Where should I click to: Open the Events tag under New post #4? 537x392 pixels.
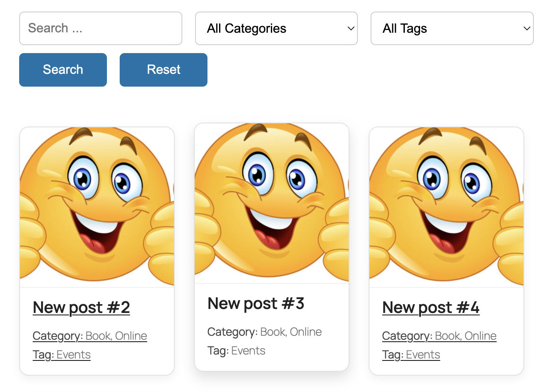423,354
